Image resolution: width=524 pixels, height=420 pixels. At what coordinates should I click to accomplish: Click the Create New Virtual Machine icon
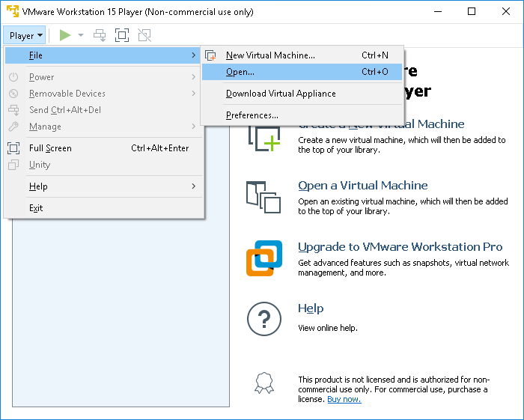pyautogui.click(x=264, y=139)
